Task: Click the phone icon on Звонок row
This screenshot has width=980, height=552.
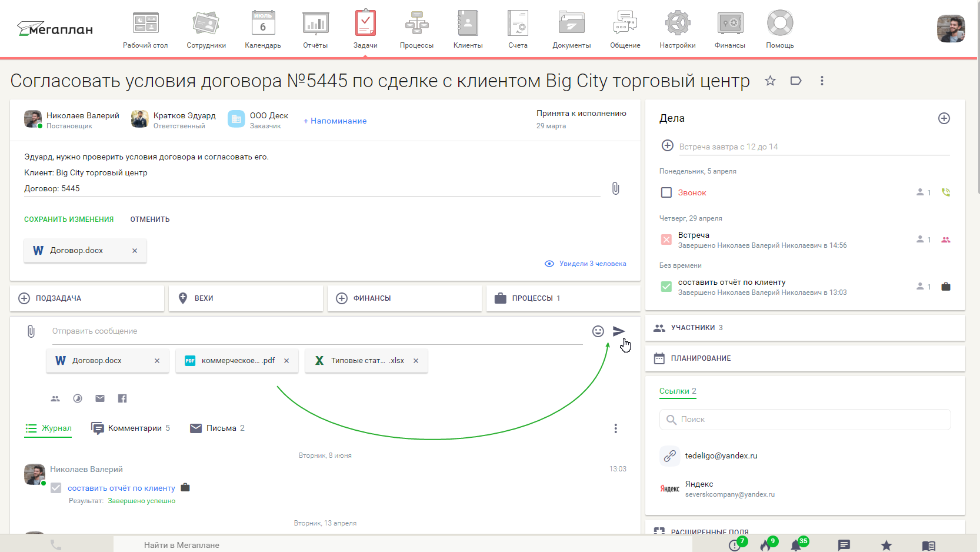Action: [946, 192]
